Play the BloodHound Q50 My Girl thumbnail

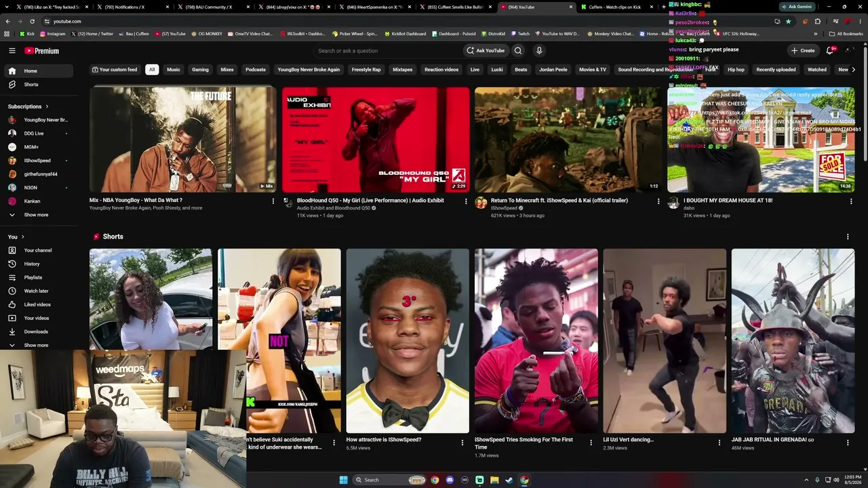(376, 140)
